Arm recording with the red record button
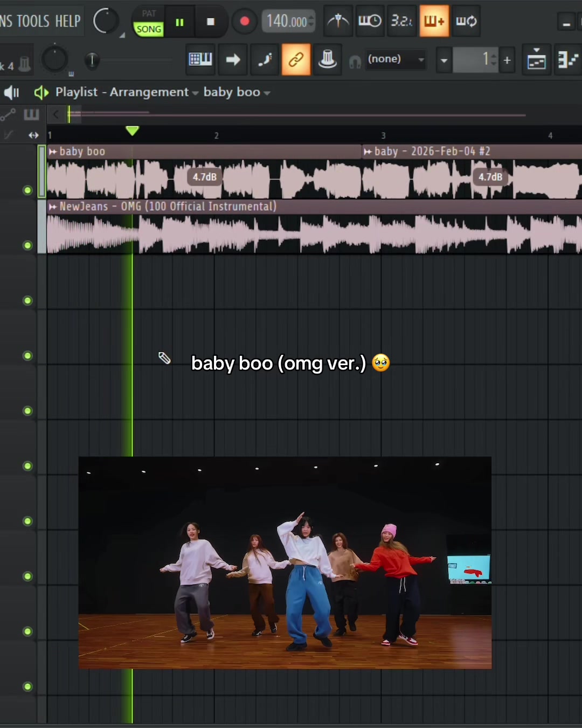Screen dimensions: 582x728 (x=245, y=22)
